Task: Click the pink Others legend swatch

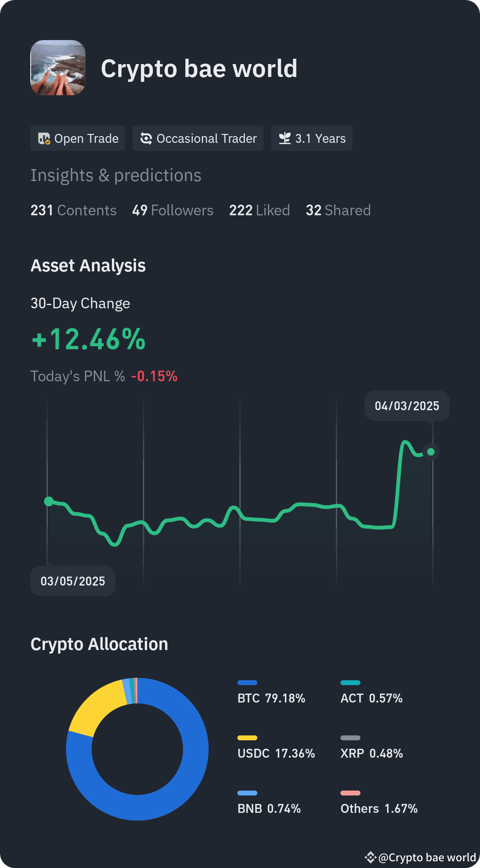Action: tap(350, 793)
